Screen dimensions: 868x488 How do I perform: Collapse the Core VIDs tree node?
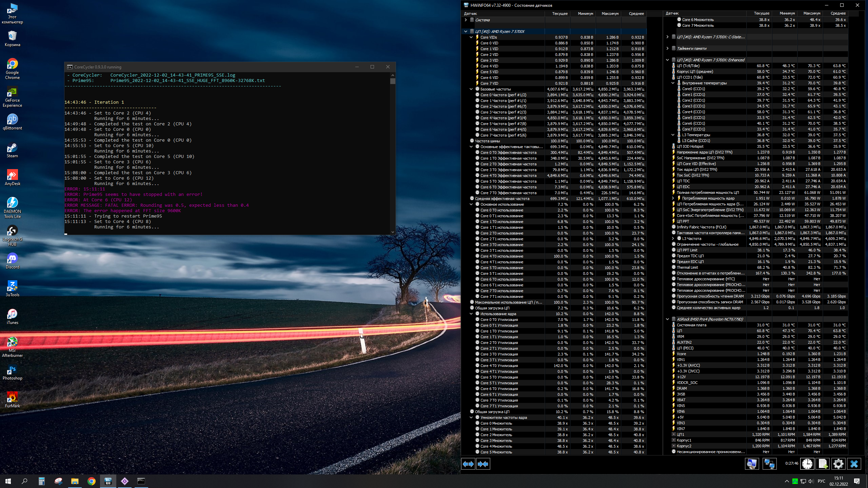pos(471,37)
